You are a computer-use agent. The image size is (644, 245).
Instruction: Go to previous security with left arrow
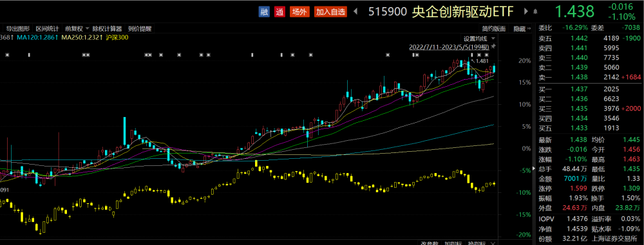click(x=355, y=12)
